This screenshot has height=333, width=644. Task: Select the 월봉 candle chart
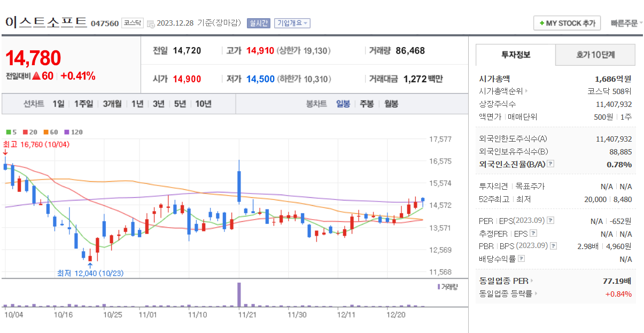coord(391,104)
